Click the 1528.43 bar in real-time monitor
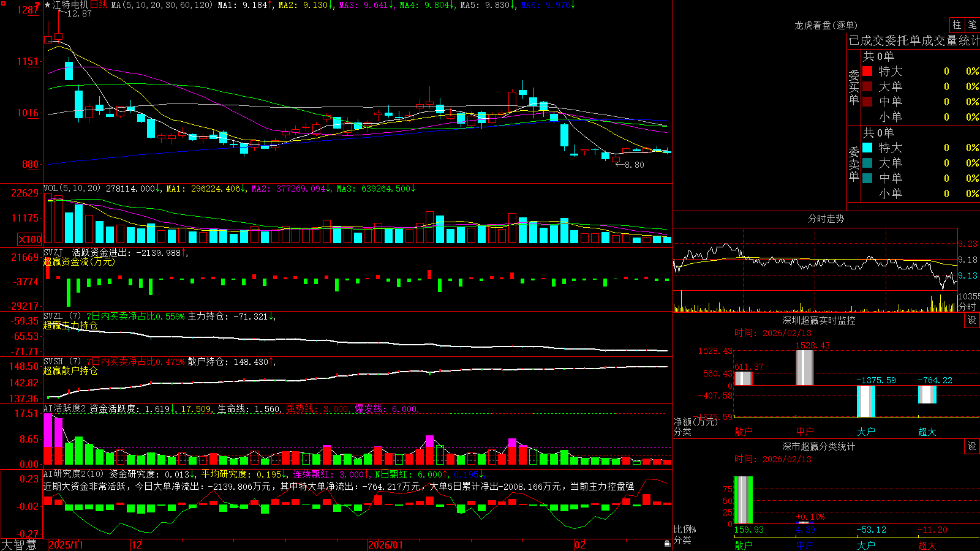980x551 pixels. (x=805, y=367)
